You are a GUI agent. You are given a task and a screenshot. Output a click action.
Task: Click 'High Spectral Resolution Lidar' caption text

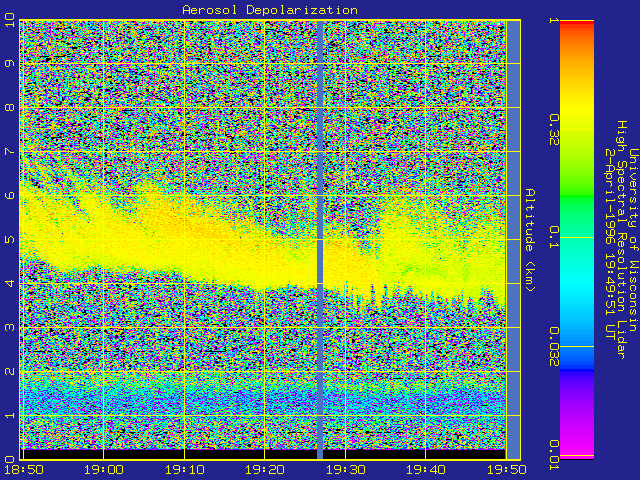(x=621, y=240)
